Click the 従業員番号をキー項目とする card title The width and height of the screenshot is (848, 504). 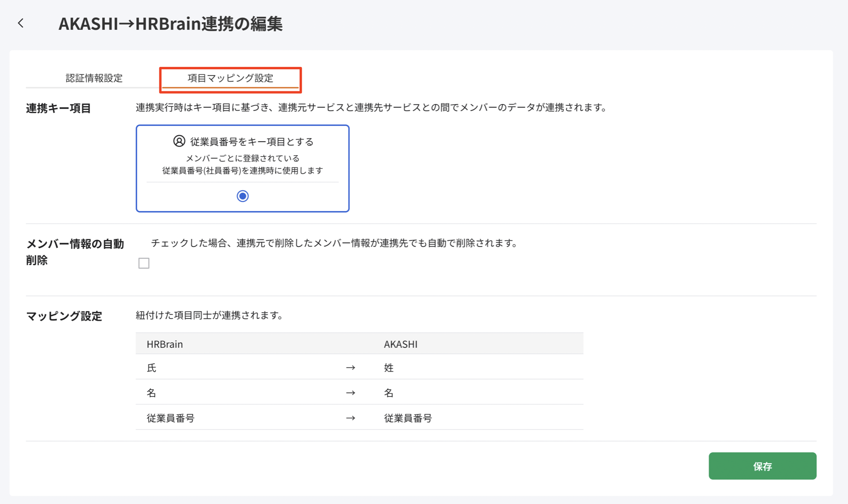click(x=252, y=142)
